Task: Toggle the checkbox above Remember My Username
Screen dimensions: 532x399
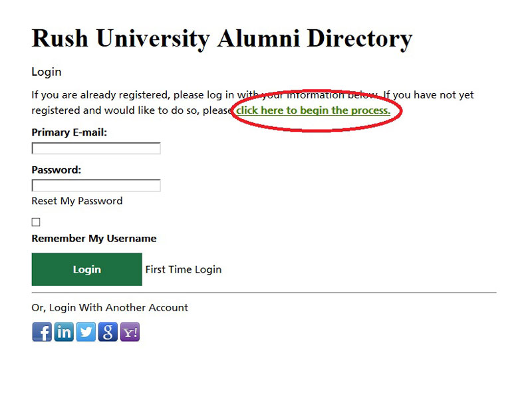Action: [x=35, y=221]
